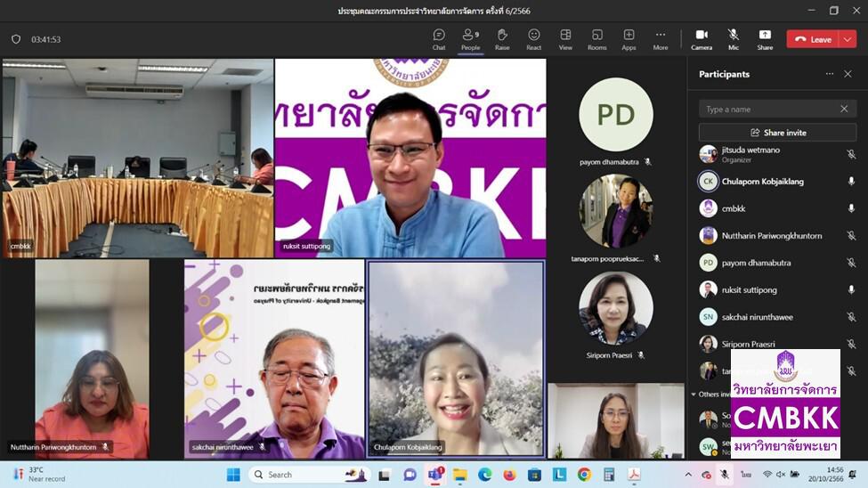The width and height of the screenshot is (868, 488).
Task: Toggle mic for payom dhamabutra in list
Action: click(x=851, y=263)
